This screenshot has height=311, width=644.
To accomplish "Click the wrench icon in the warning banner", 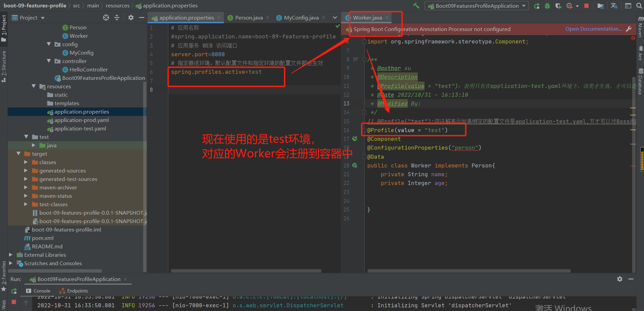I will (629, 29).
